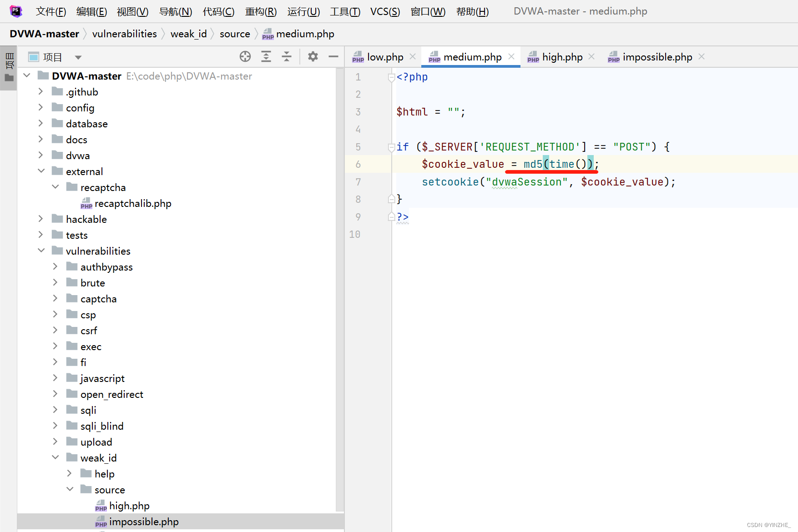Expand the docs folder chevron
Viewport: 798px width, 532px height.
point(41,139)
